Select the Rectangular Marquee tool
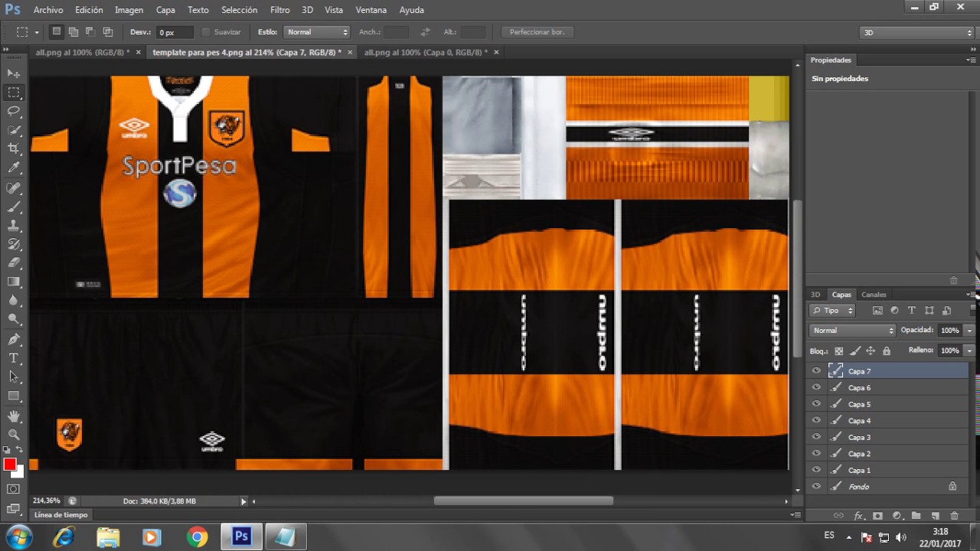 (x=14, y=93)
